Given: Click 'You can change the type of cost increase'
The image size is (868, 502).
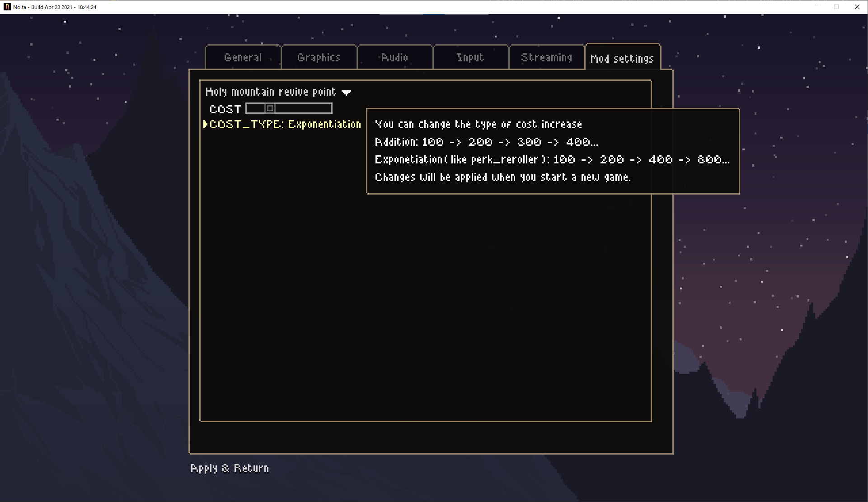Looking at the screenshot, I should point(479,124).
